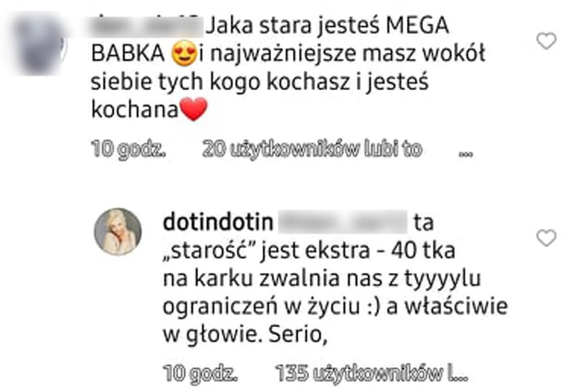Like dotindotin's reply using the heart icon
Image resolution: width=567 pixels, height=392 pixels.
pos(546,238)
